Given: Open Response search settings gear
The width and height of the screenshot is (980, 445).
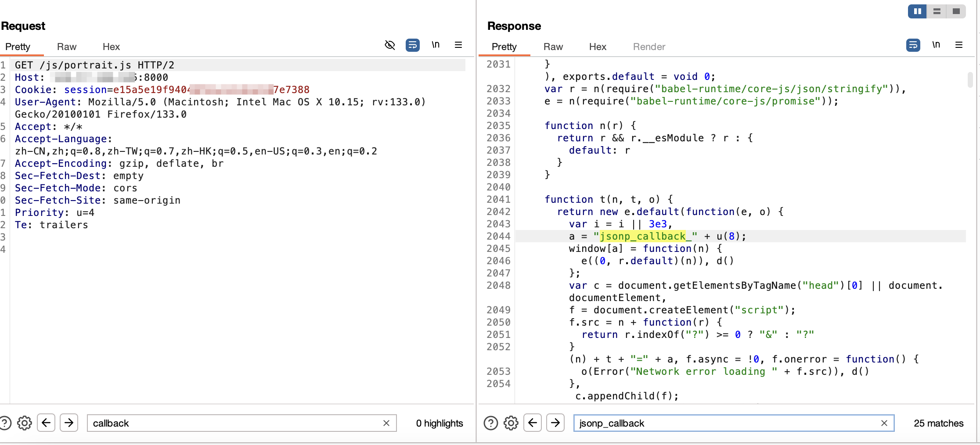Looking at the screenshot, I should click(x=511, y=423).
